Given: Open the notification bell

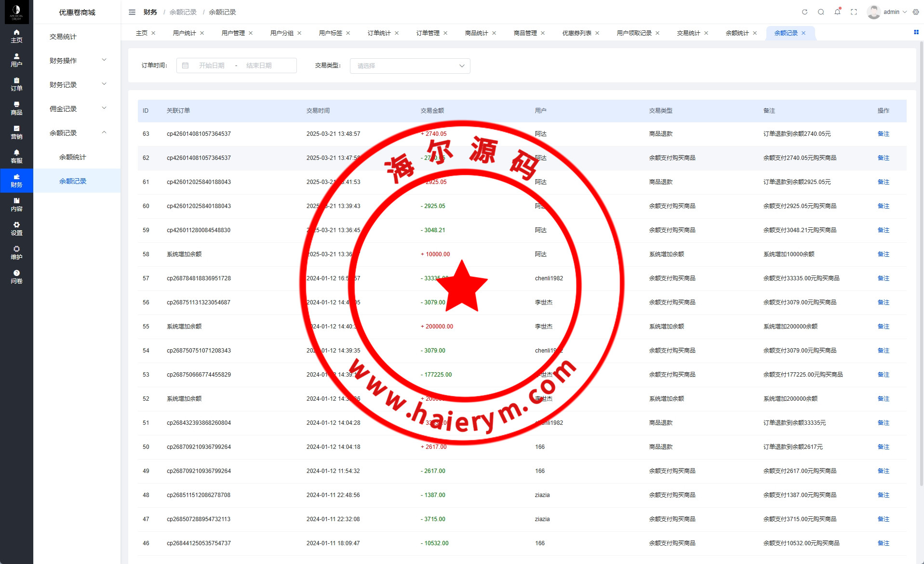Looking at the screenshot, I should tap(837, 12).
